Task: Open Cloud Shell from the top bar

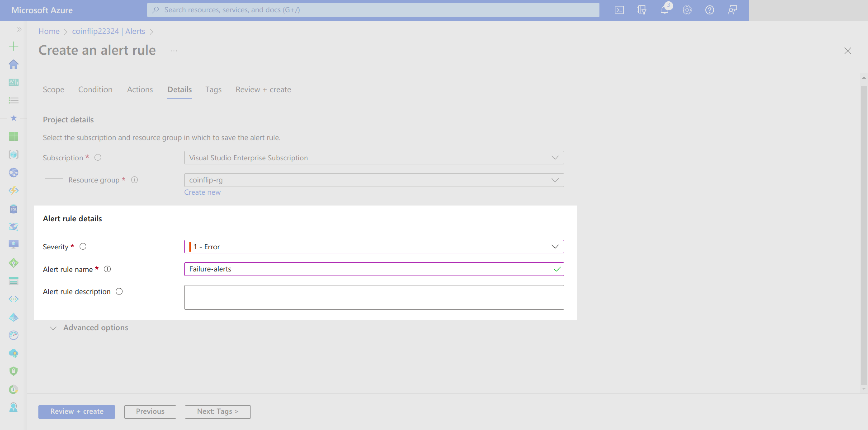Action: pos(619,10)
